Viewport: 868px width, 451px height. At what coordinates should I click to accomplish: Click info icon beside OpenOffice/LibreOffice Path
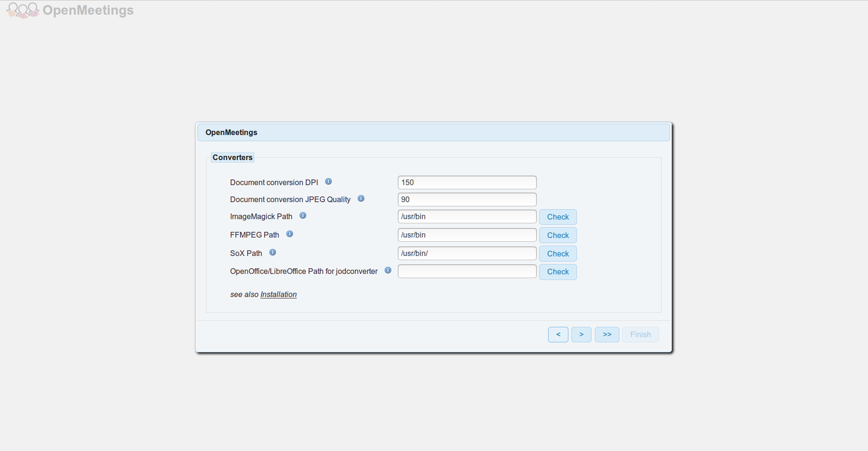[388, 270]
